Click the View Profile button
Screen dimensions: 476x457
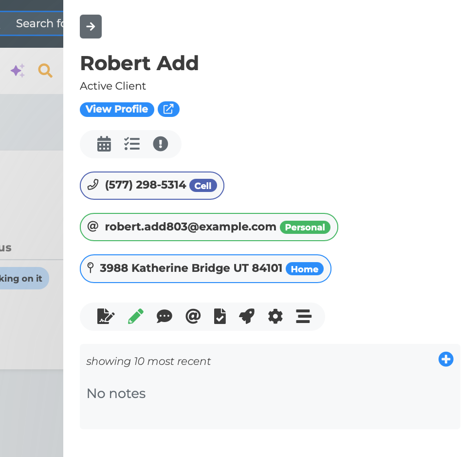(x=117, y=109)
